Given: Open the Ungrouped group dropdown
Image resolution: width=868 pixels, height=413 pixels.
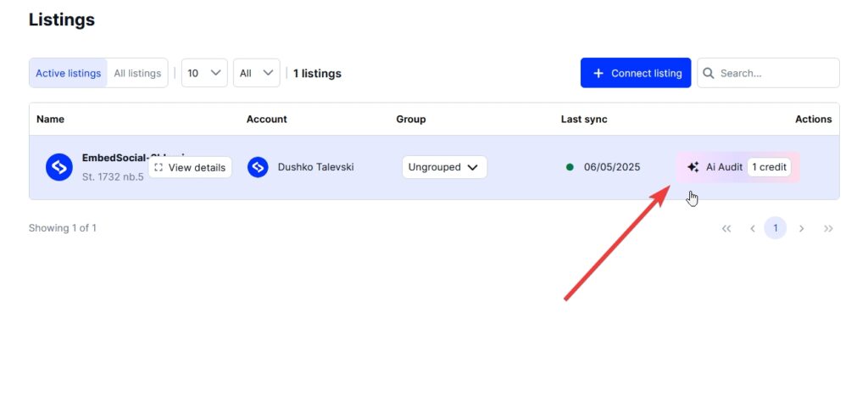Looking at the screenshot, I should 444,167.
